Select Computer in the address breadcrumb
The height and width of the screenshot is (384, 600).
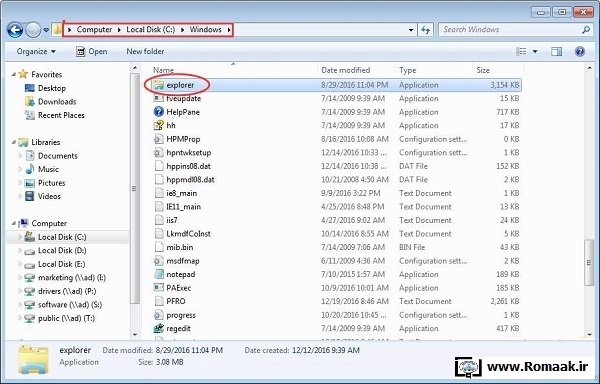(94, 29)
